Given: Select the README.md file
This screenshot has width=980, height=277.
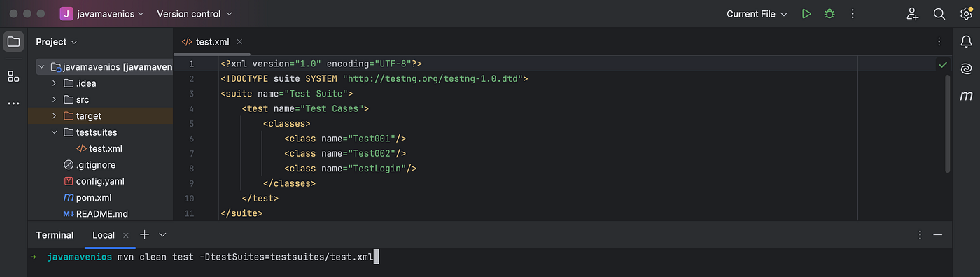Looking at the screenshot, I should click(101, 213).
